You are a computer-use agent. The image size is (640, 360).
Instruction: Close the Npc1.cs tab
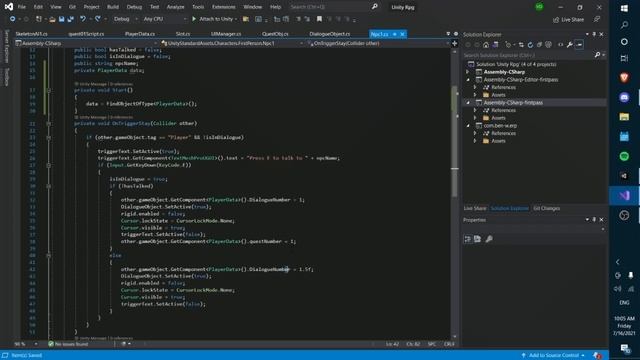coord(402,34)
